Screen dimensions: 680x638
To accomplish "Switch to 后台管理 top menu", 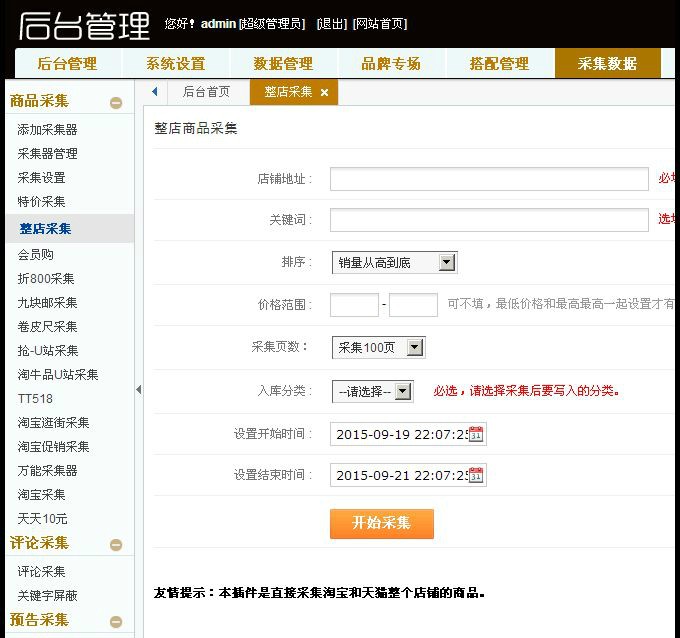I will (x=67, y=64).
